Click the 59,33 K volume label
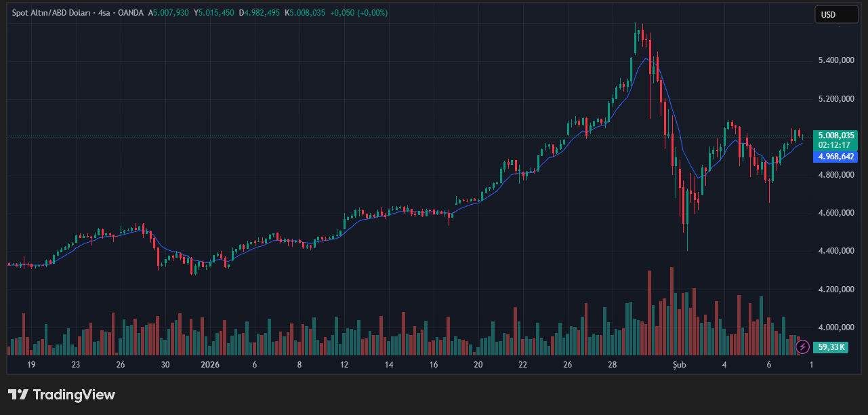This screenshot has width=868, height=415. [831, 347]
